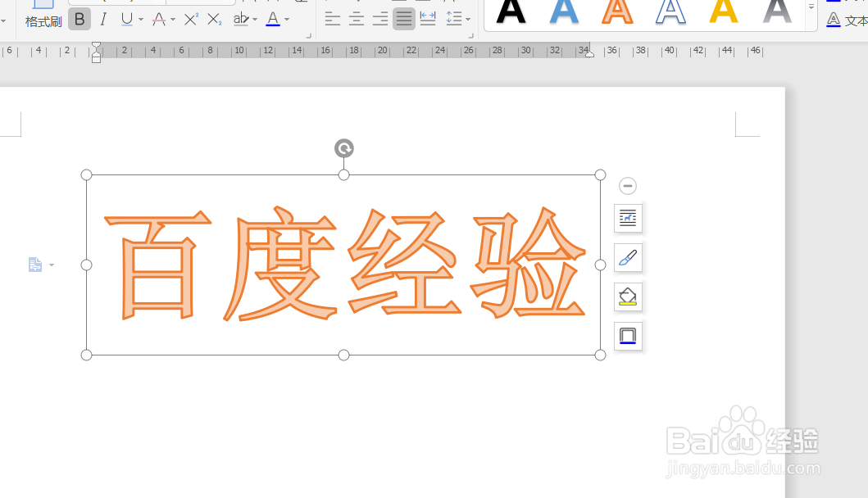Select top-left resize handle of text box
Image resolution: width=868 pixels, height=498 pixels.
[86, 174]
